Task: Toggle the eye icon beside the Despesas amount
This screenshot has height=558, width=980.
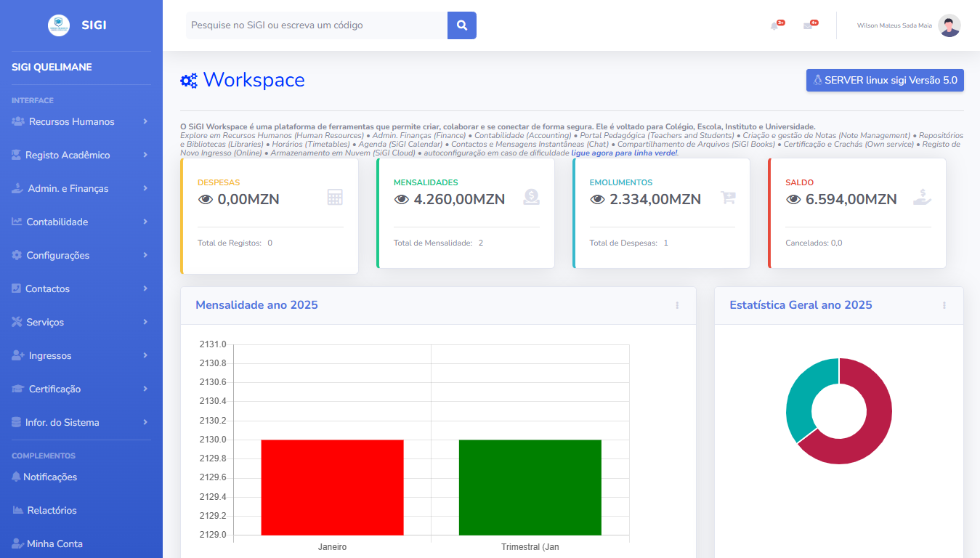Action: (206, 199)
